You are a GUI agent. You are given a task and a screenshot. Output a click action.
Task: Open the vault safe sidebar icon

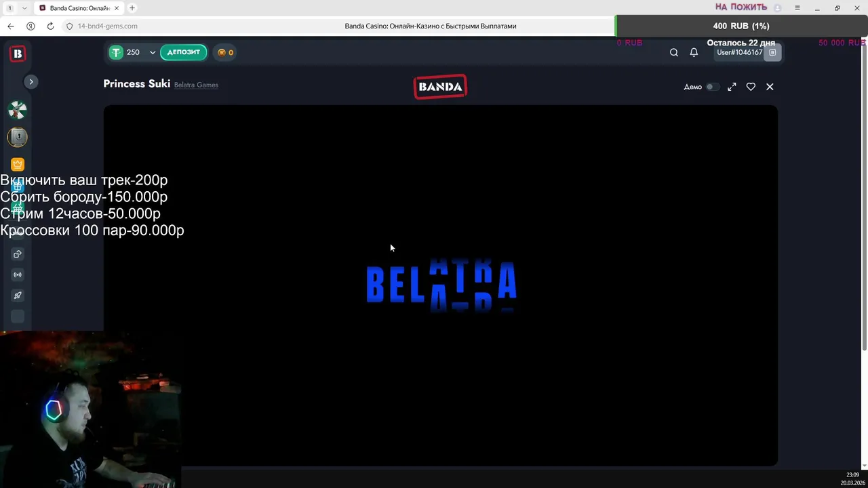18,137
